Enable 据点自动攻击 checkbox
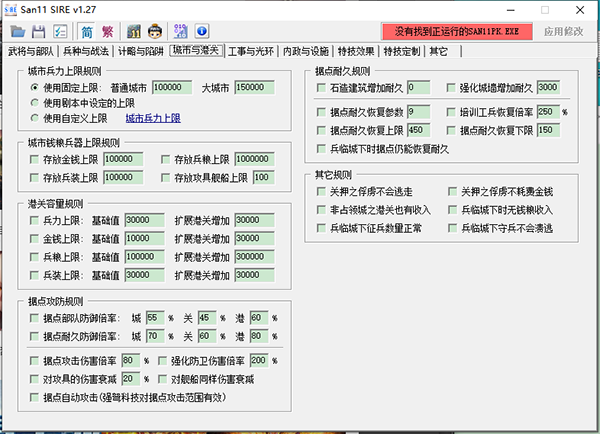600x434 pixels. click(x=34, y=398)
